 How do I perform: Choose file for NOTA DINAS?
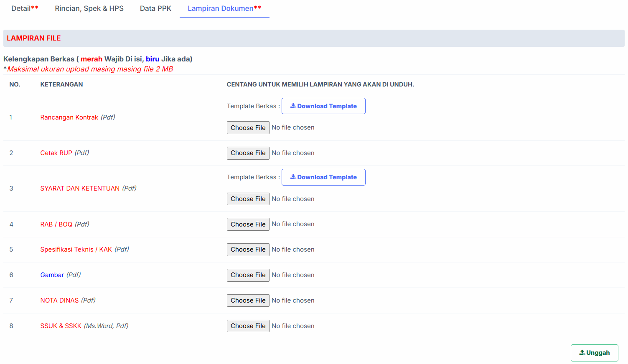[248, 300]
